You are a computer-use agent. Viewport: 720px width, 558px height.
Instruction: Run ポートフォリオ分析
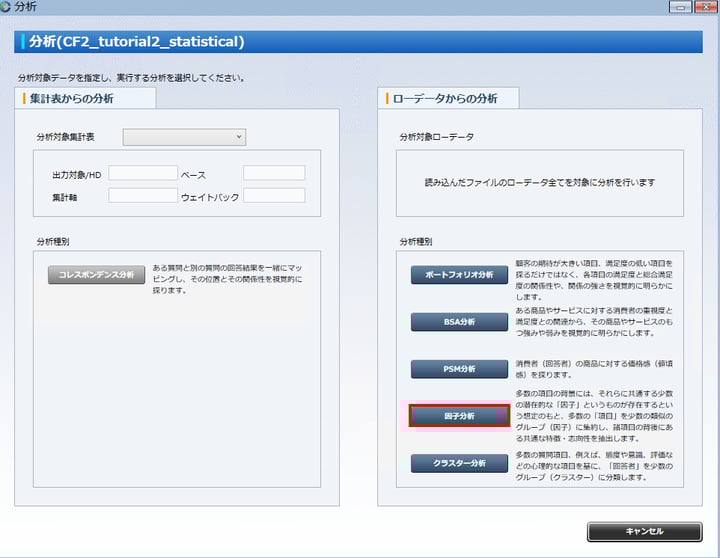tap(459, 275)
